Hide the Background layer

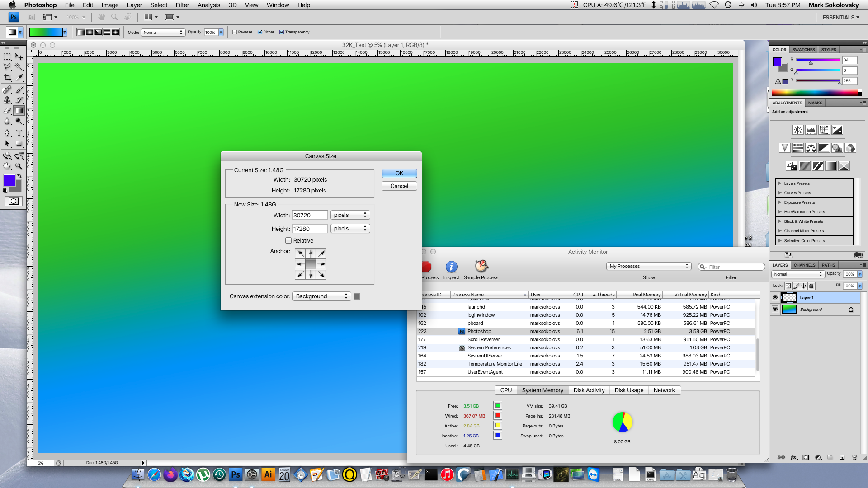(x=775, y=309)
